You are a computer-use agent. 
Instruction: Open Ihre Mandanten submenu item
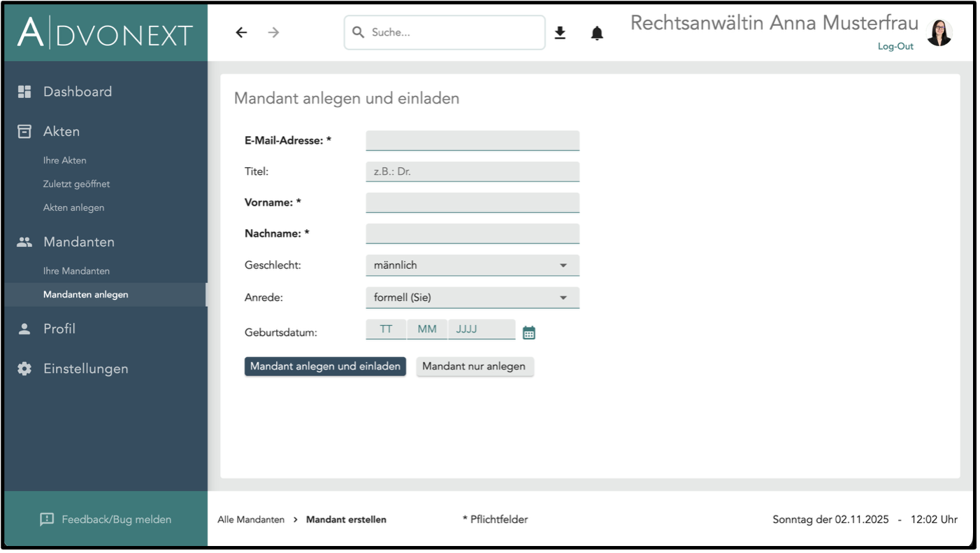coord(76,271)
